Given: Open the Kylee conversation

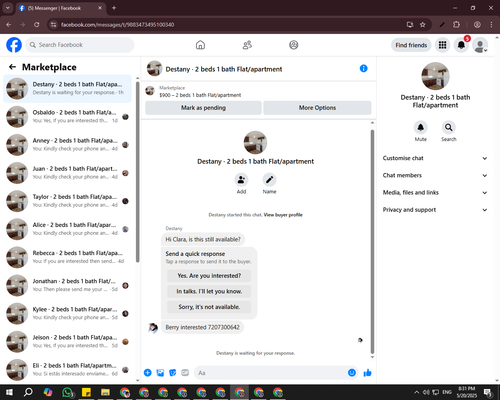Looking at the screenshot, I should [x=67, y=314].
